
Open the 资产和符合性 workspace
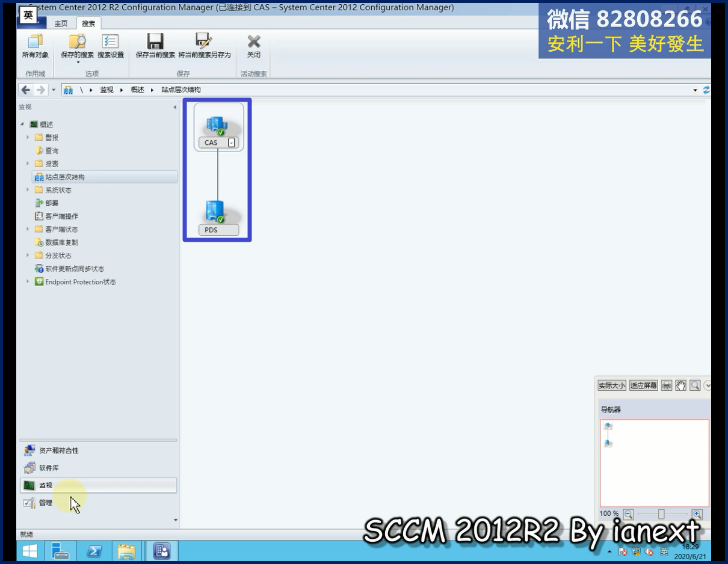[x=98, y=450]
